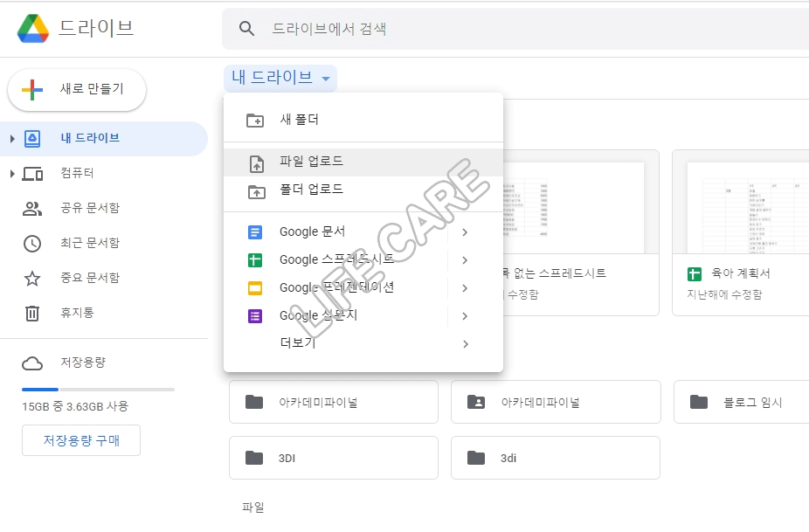Screen dimensions: 809x532
Task: Click the 블로그 임시 folder icon
Action: coord(699,402)
